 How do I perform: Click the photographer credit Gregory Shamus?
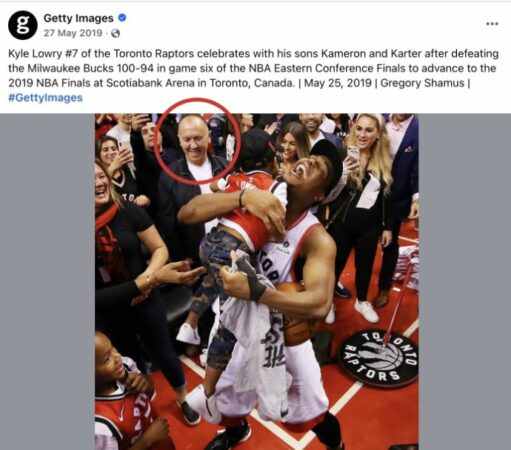pyautogui.click(x=422, y=83)
